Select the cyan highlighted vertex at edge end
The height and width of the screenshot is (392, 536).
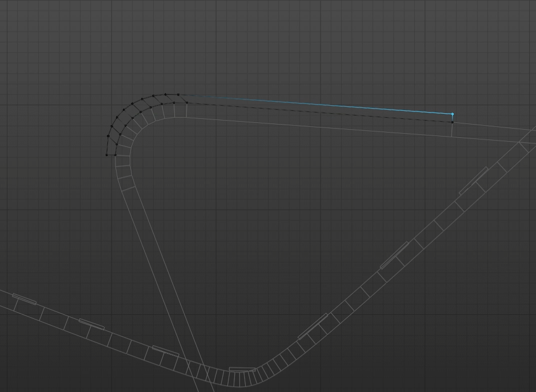pyautogui.click(x=452, y=114)
